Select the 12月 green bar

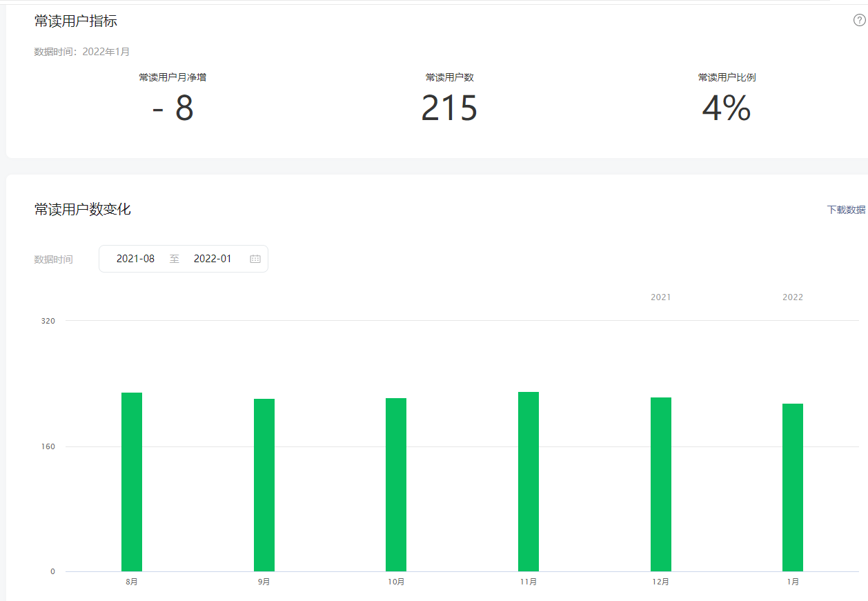pos(661,484)
